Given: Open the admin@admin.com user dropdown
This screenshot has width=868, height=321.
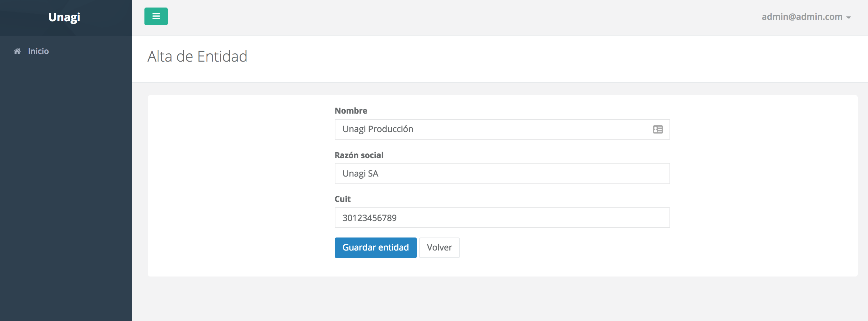Looking at the screenshot, I should tap(806, 17).
